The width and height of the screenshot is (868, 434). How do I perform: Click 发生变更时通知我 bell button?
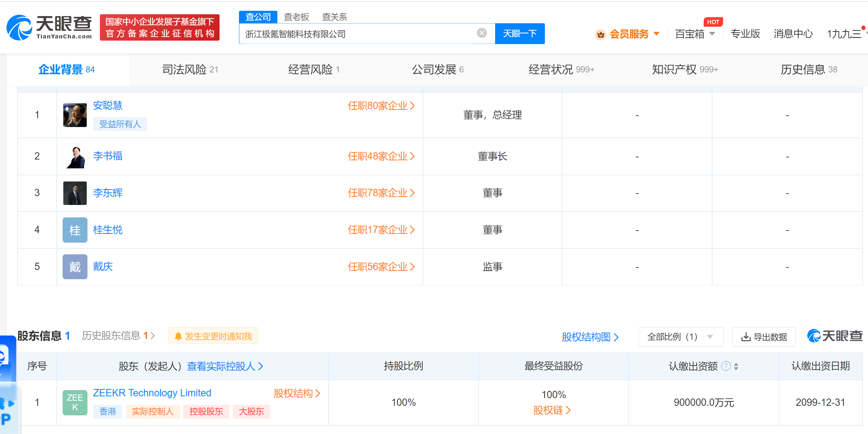click(213, 336)
